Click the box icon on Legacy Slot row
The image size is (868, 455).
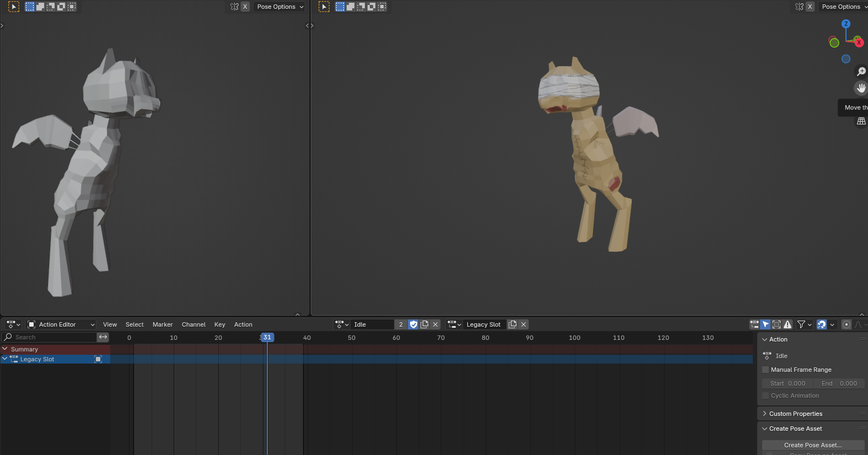point(98,359)
